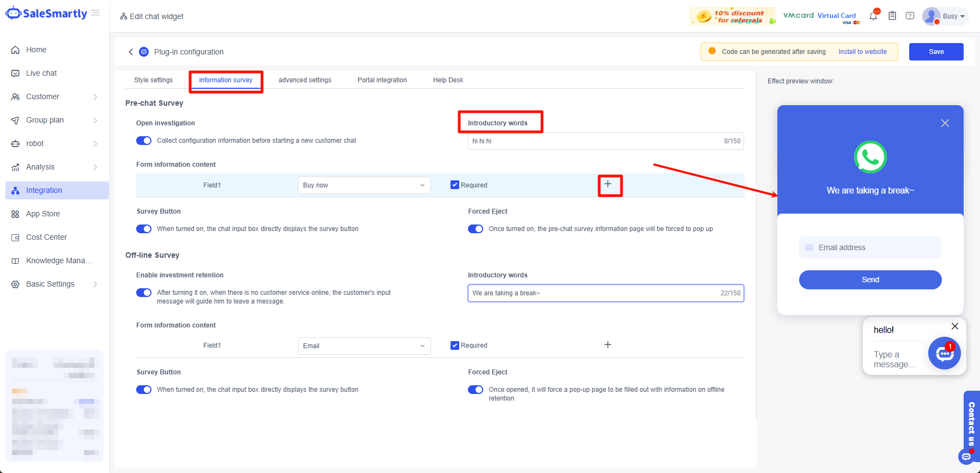The width and height of the screenshot is (980, 473).
Task: Click the blue Save button
Action: [936, 52]
